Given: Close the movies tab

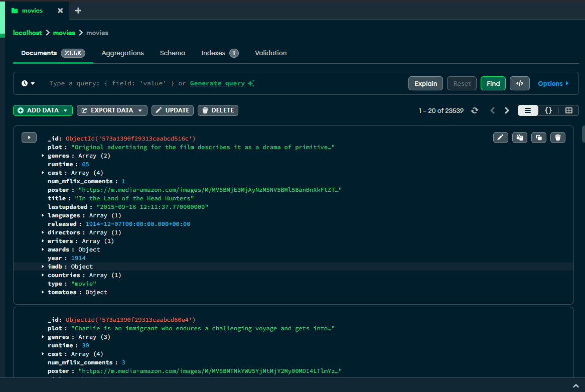Looking at the screenshot, I should click(60, 11).
